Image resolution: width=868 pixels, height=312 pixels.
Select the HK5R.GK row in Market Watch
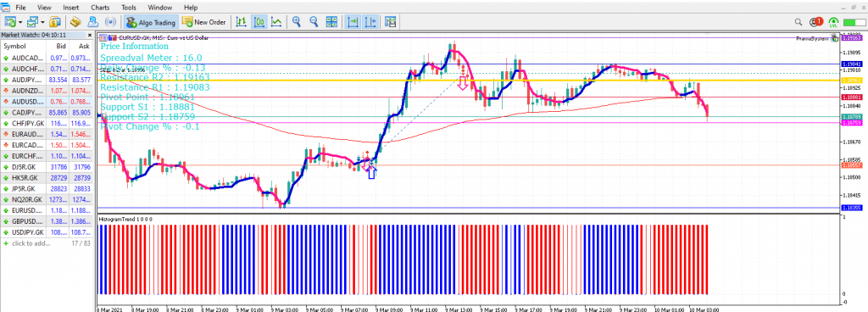click(47, 178)
